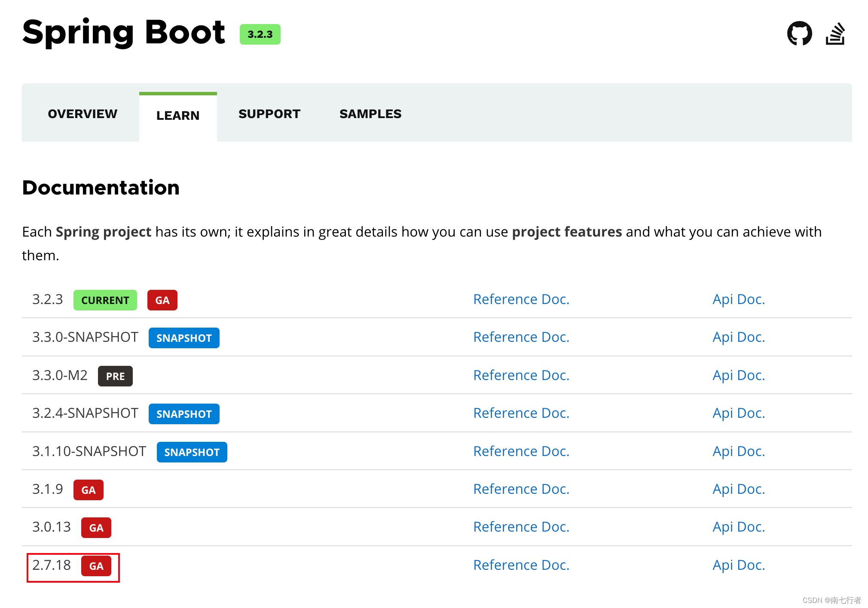Viewport: 868px width, 608px height.
Task: Open Reference Doc. for version 3.0.13
Action: pos(521,527)
